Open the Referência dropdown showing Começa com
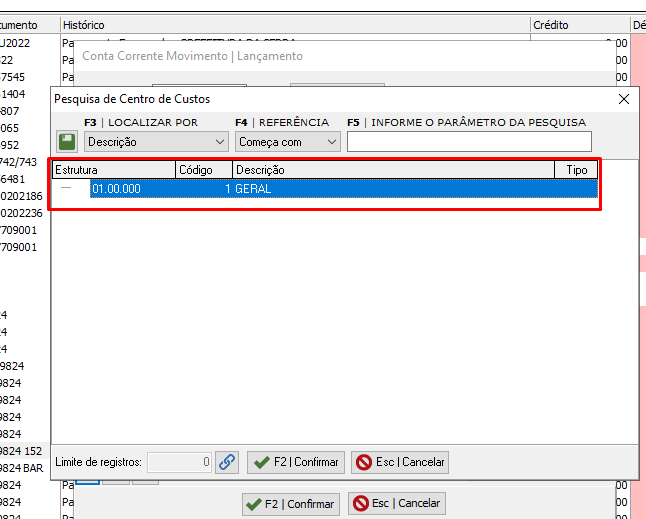The width and height of the screenshot is (646, 519). pos(288,142)
